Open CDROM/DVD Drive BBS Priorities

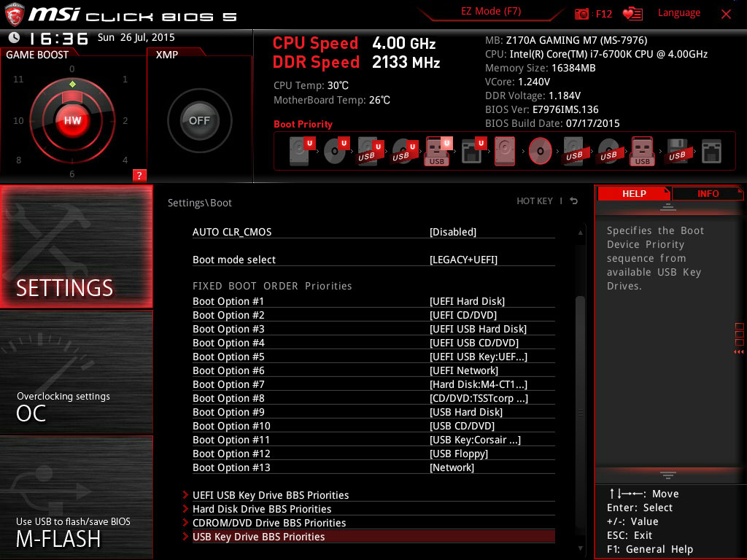pyautogui.click(x=368, y=522)
